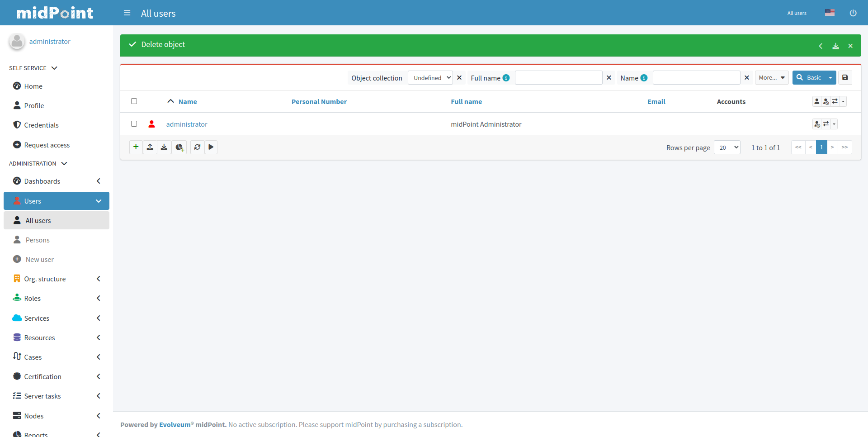The width and height of the screenshot is (868, 437).
Task: Open Resources menu in sidebar
Action: point(57,337)
